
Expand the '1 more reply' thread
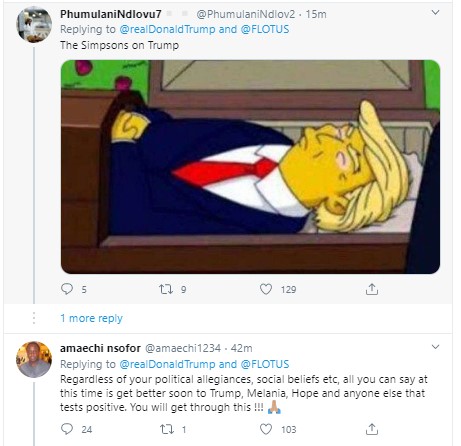(x=91, y=318)
